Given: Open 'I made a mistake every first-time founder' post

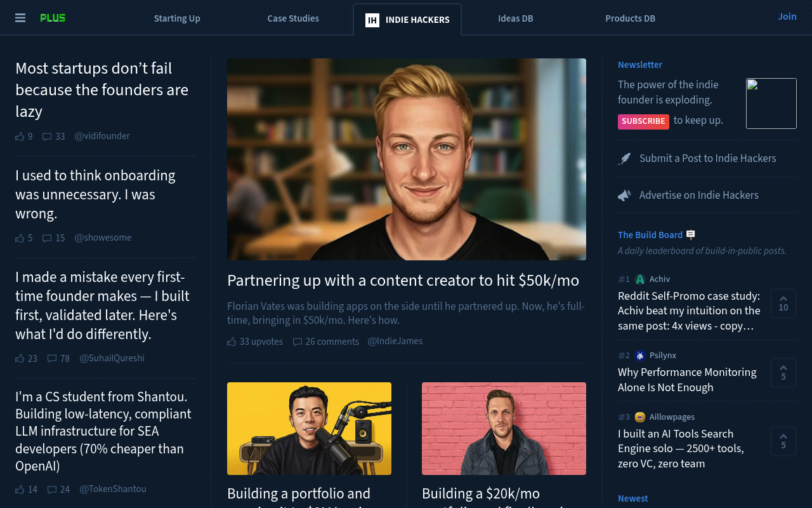Looking at the screenshot, I should tap(102, 306).
